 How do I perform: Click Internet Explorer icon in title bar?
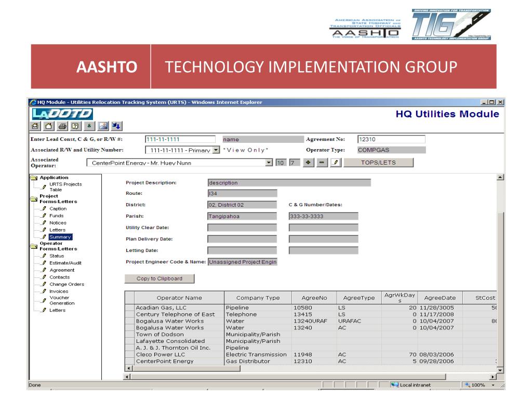point(33,102)
